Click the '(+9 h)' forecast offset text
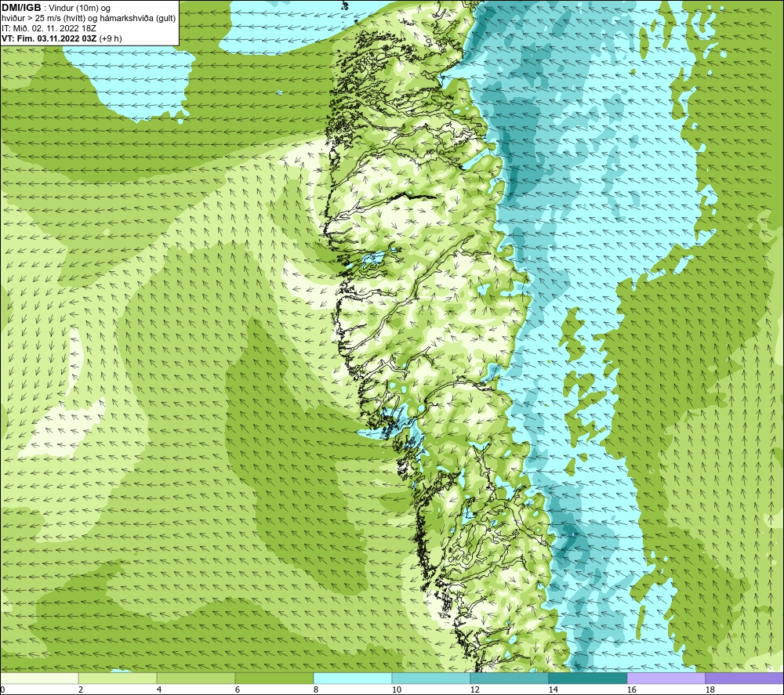Screen dimensions: 784x695 click(x=111, y=38)
